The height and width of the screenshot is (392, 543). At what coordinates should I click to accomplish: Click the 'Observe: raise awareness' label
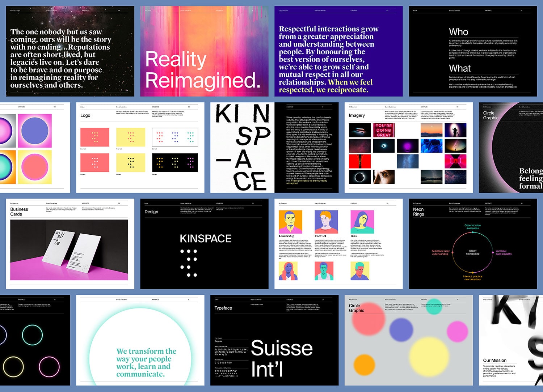pyautogui.click(x=472, y=227)
